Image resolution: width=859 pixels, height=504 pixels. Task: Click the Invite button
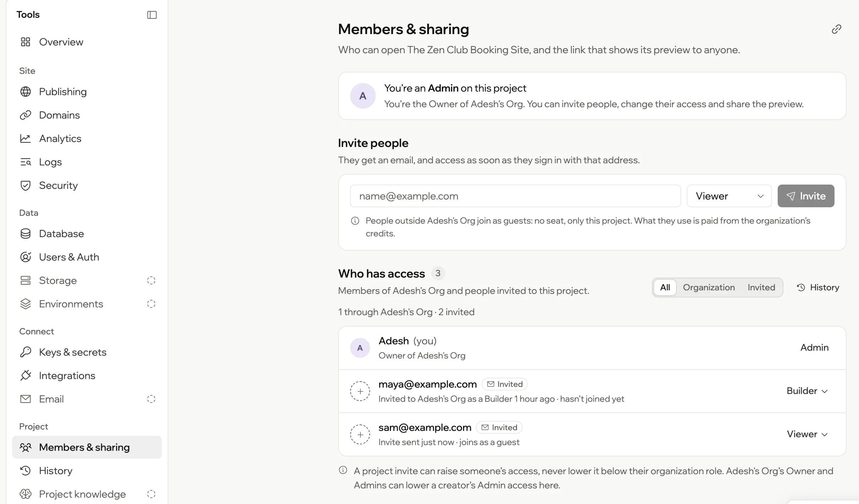[806, 196]
